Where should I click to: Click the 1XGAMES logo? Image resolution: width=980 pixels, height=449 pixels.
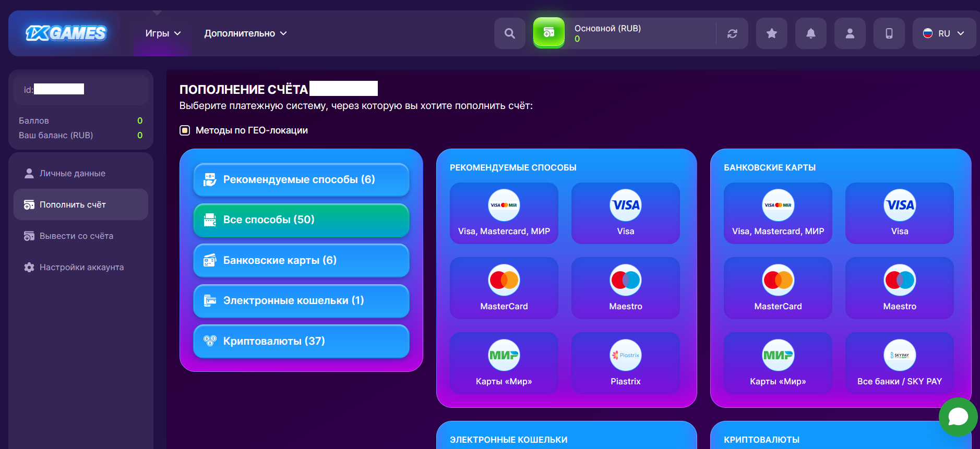(x=66, y=33)
